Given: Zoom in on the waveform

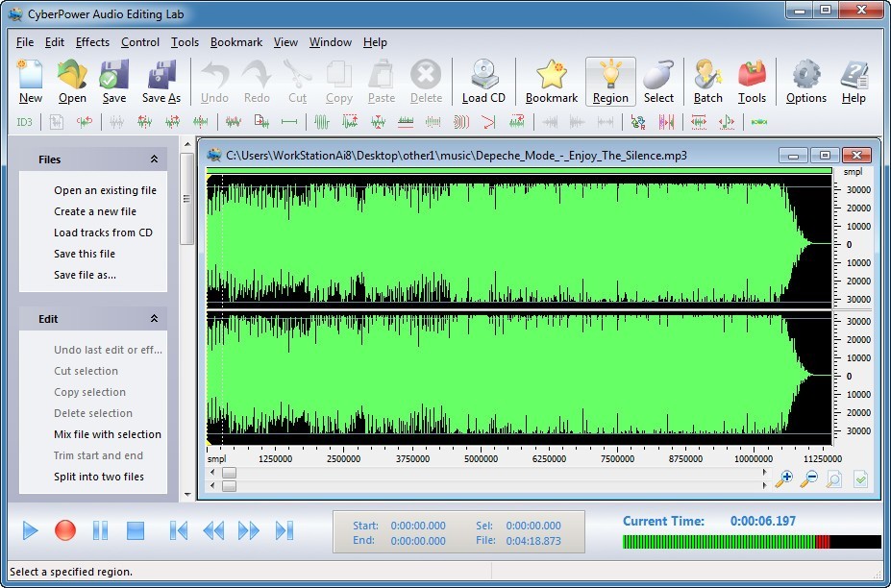Looking at the screenshot, I should coord(786,478).
